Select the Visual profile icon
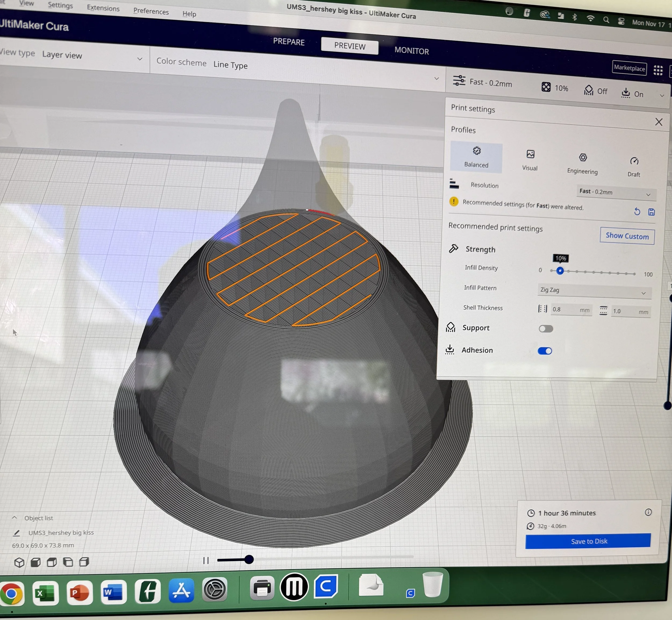The image size is (672, 620). 530,155
